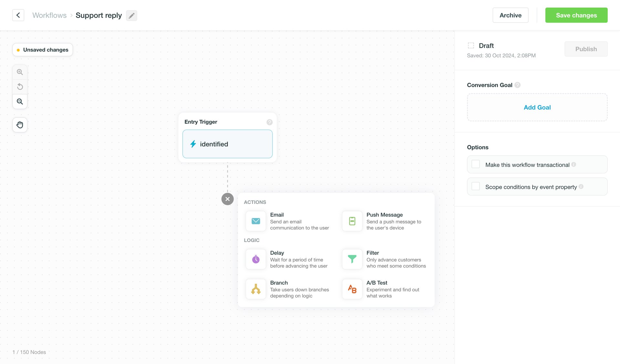Open the identified entry trigger node

(x=227, y=144)
